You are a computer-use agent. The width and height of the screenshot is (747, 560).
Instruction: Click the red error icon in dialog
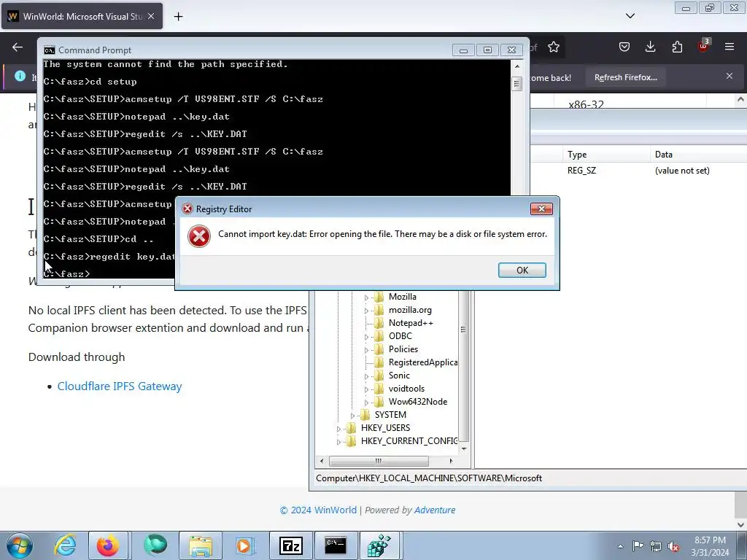[x=199, y=236]
